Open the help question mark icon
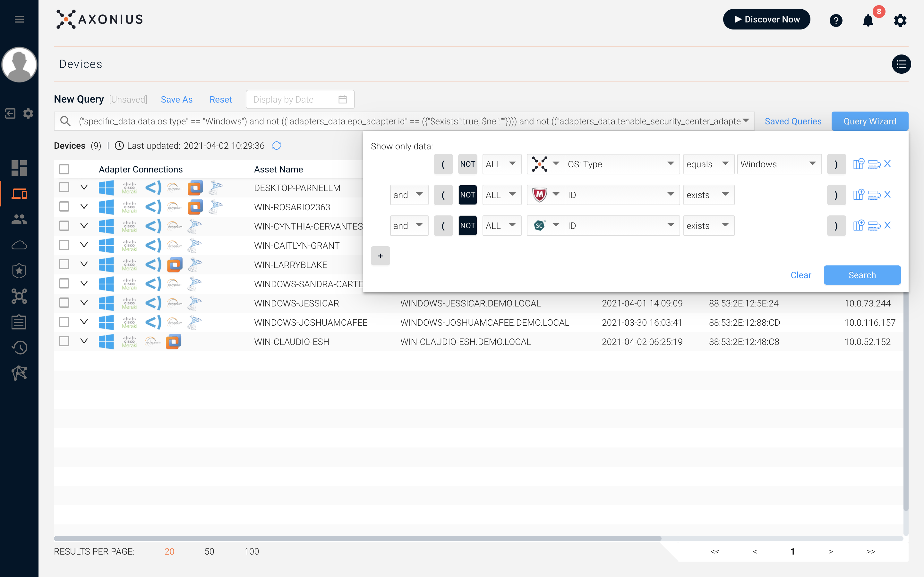Image resolution: width=924 pixels, height=577 pixels. point(836,20)
